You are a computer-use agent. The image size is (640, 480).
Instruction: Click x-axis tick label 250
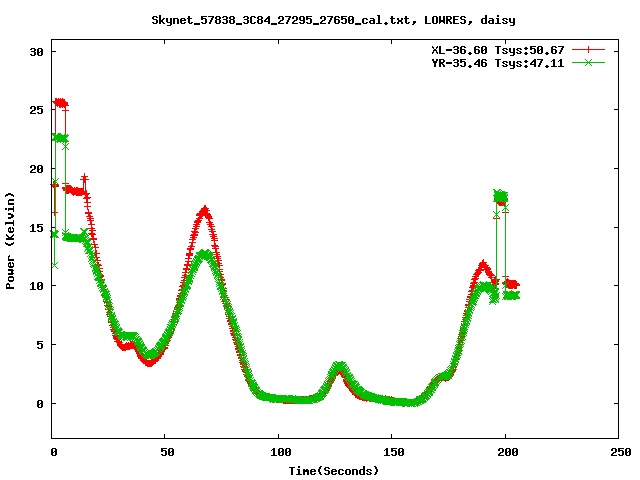[620, 452]
